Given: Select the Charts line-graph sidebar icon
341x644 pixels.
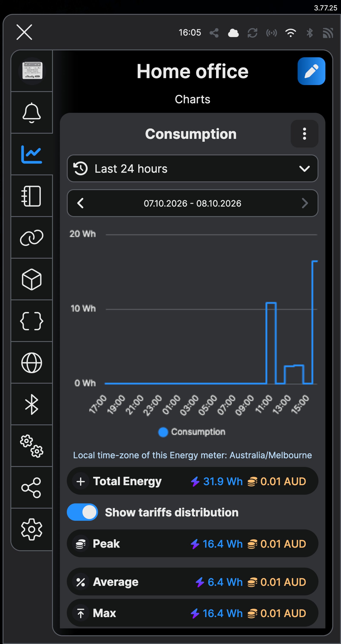Looking at the screenshot, I should click(x=32, y=154).
